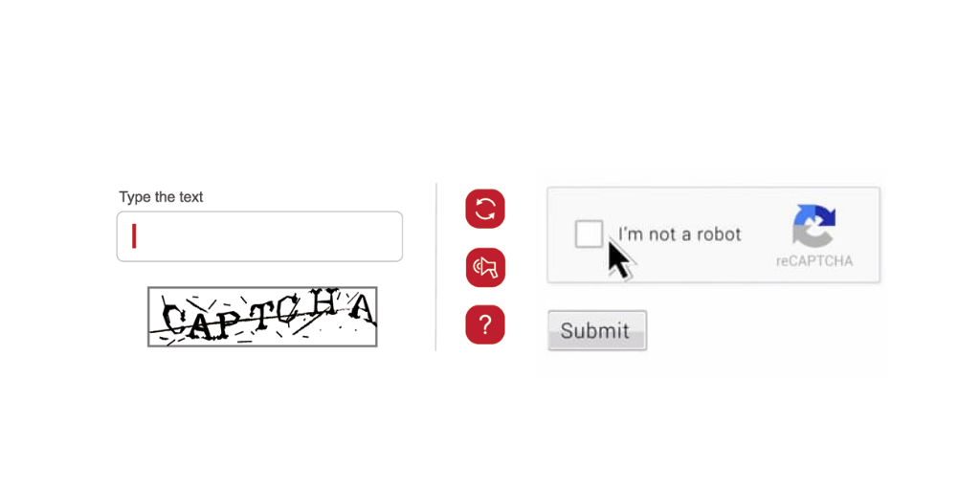Open help with the red question mark icon
The image size is (980, 490).
485,324
